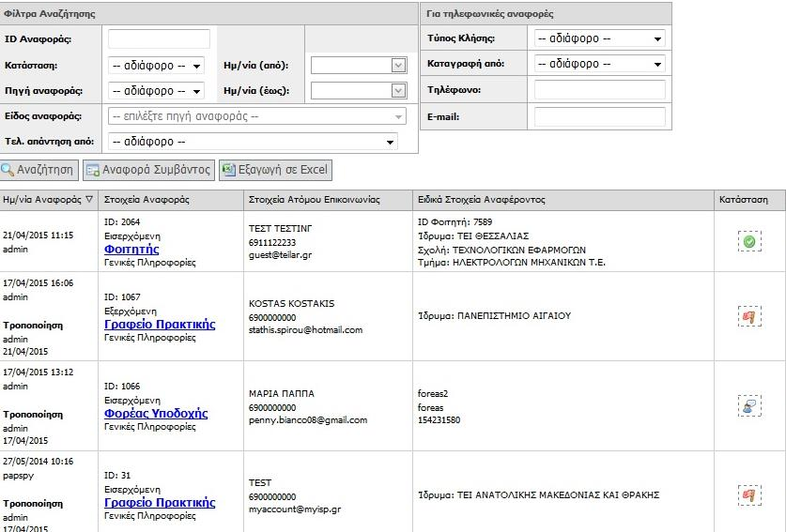Click the date 17/04/2015 13:12

tap(39, 372)
